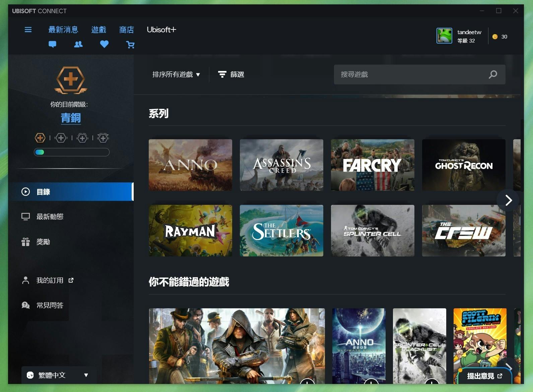Open the friends list icon

tap(78, 44)
